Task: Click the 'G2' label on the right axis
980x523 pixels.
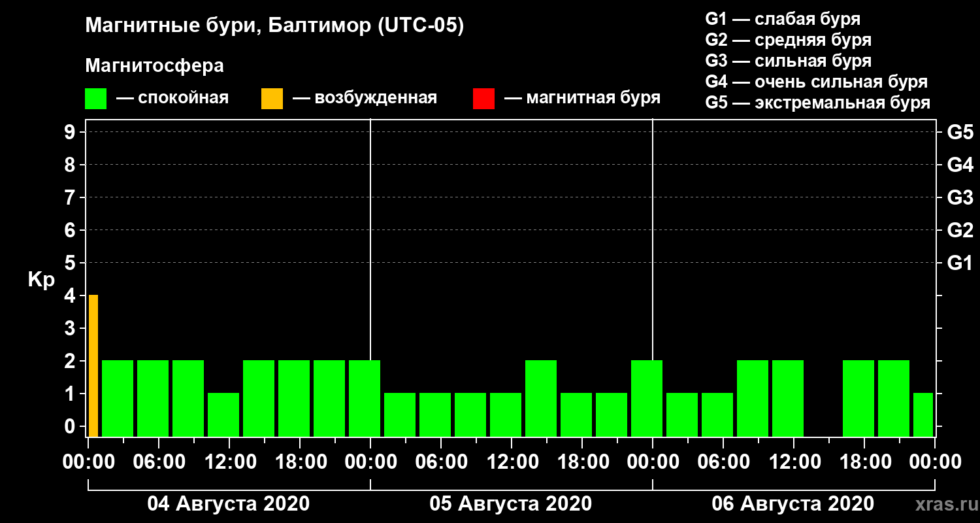Action: coord(960,231)
